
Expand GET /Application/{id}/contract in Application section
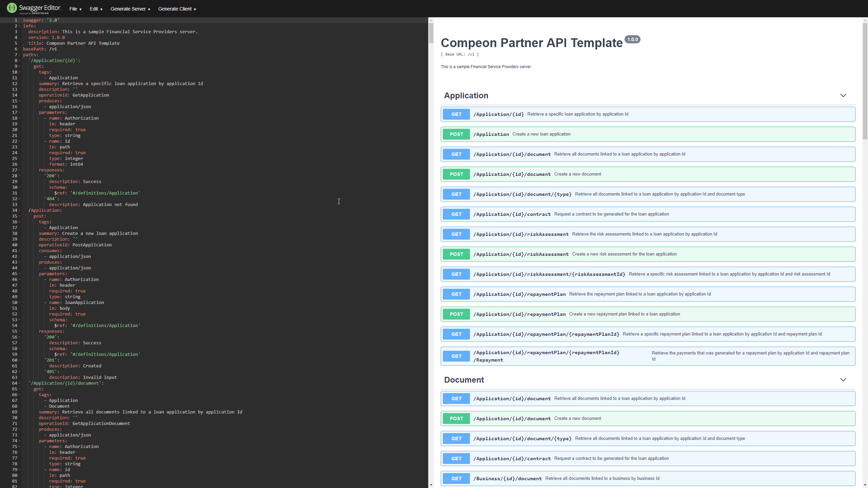(x=648, y=214)
